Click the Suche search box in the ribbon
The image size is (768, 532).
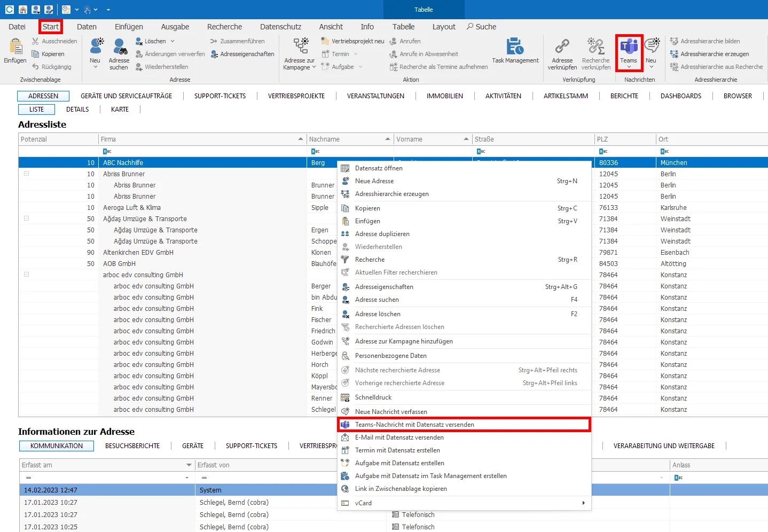pos(481,27)
